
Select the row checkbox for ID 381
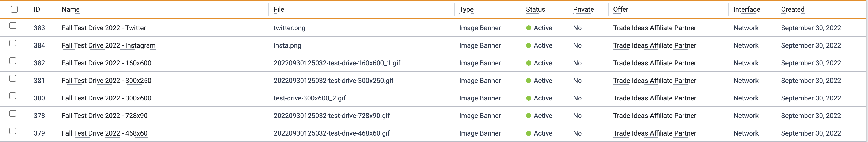13,78
